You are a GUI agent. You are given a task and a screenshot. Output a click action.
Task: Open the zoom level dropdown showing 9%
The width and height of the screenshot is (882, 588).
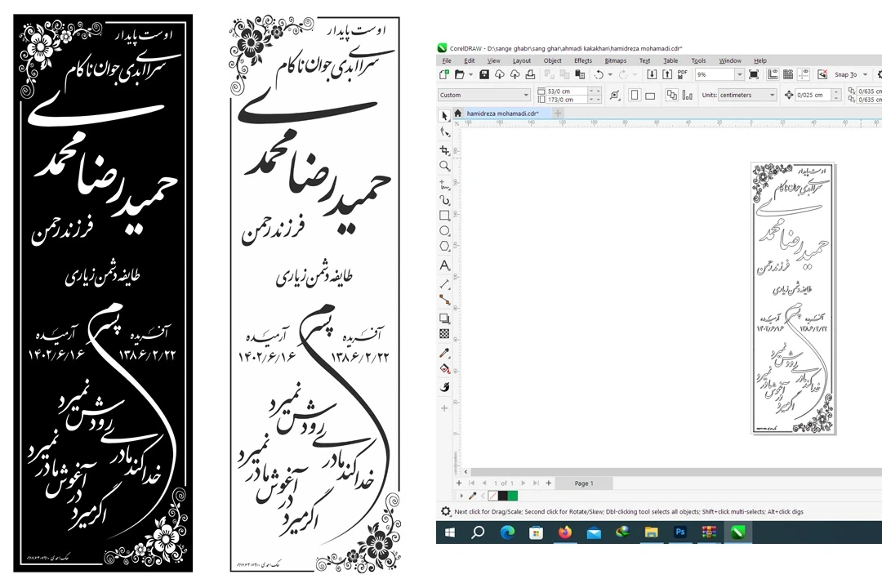click(739, 74)
